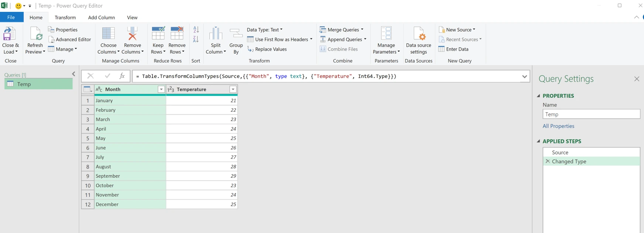The image size is (644, 233).
Task: Click Replace Values
Action: click(267, 49)
